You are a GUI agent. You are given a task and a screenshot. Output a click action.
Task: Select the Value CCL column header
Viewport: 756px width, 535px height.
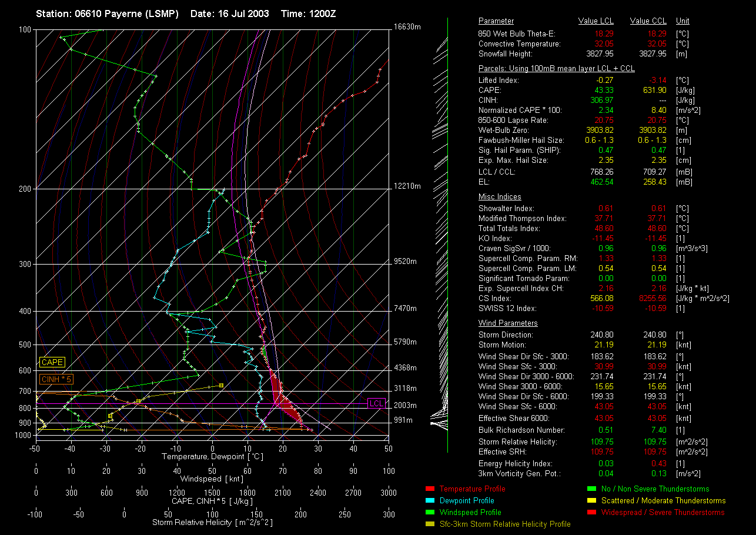tap(647, 21)
